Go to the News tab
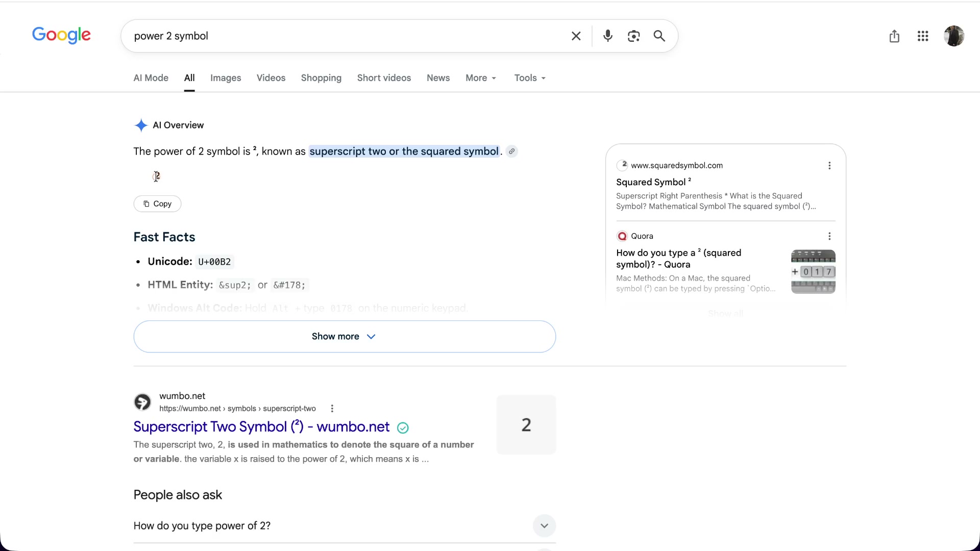The image size is (980, 551). click(x=438, y=78)
